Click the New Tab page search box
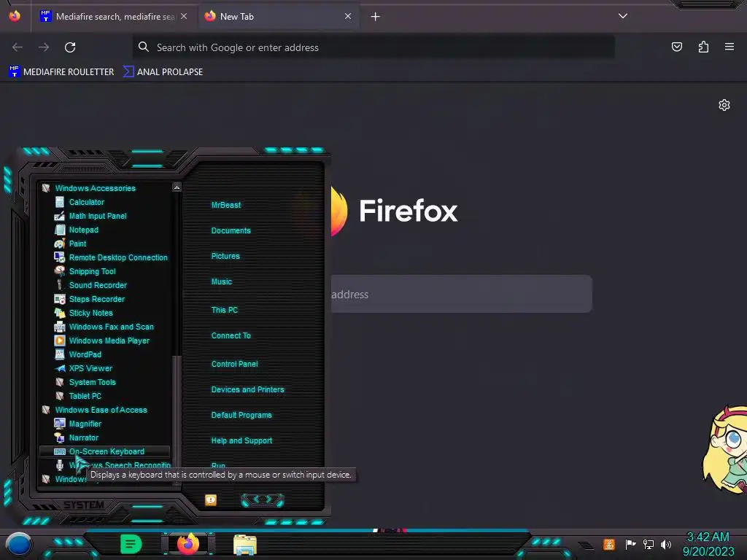 (x=461, y=294)
